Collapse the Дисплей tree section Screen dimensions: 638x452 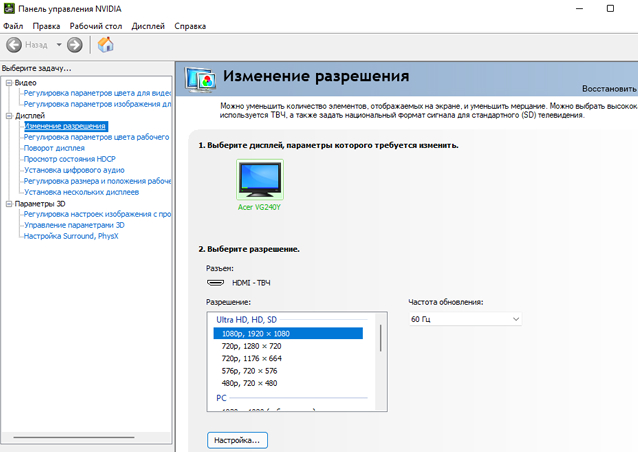9,116
